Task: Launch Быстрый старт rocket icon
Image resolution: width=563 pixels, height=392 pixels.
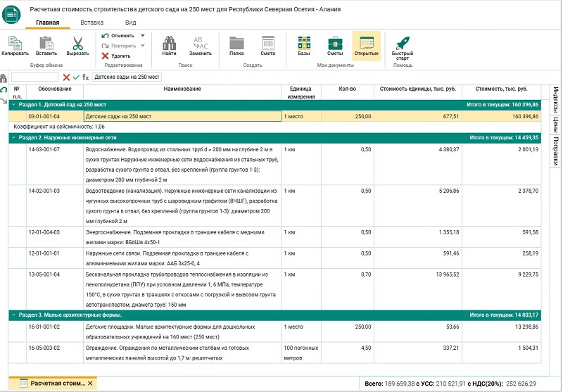Action: click(x=403, y=43)
